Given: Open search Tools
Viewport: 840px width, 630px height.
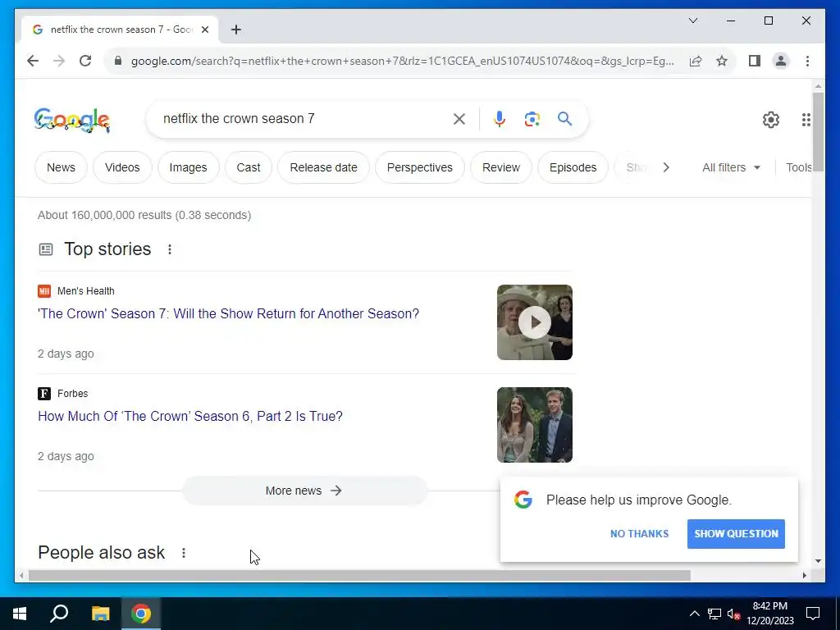Looking at the screenshot, I should click(x=798, y=167).
